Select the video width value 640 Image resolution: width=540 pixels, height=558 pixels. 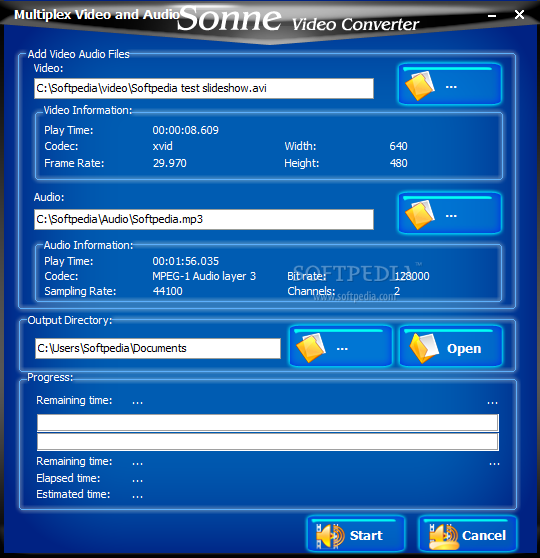[x=398, y=146]
